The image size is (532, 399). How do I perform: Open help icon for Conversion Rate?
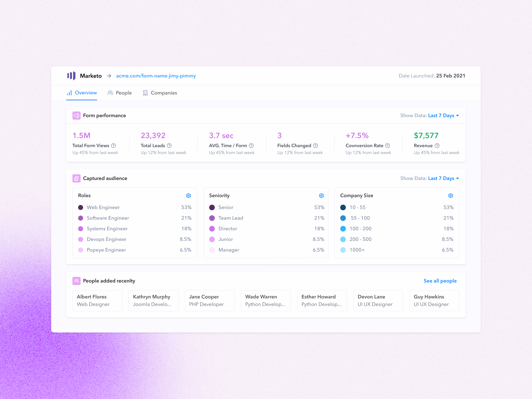click(x=388, y=145)
